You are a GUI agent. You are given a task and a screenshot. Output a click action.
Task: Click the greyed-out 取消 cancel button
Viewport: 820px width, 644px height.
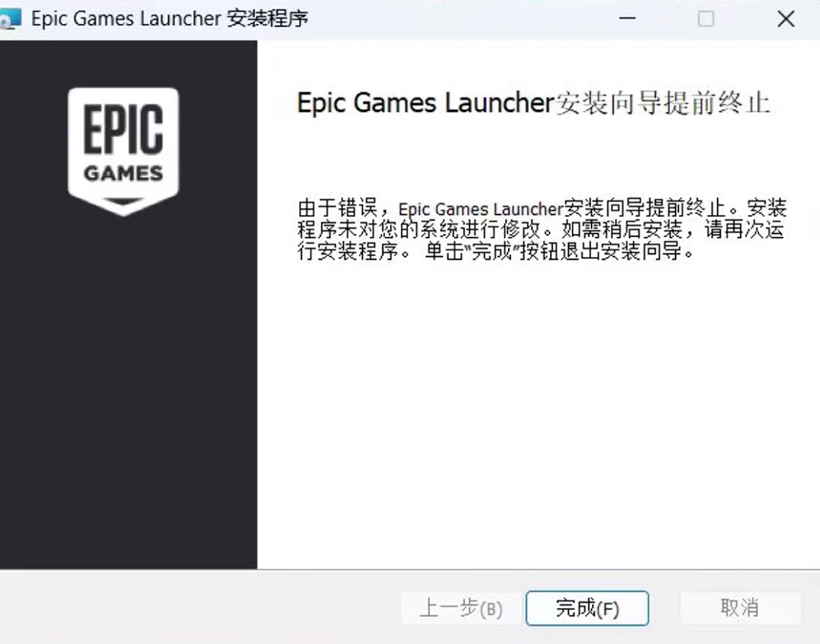(740, 608)
